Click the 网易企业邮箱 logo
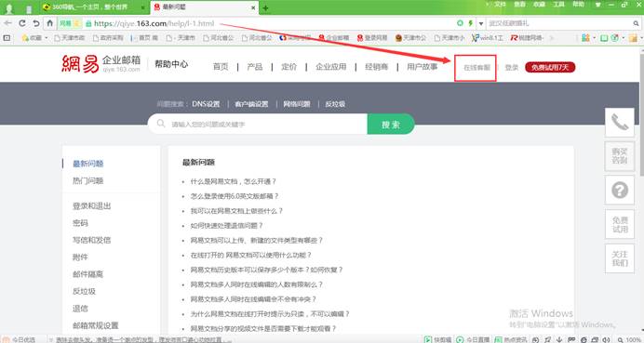The width and height of the screenshot is (644, 343). click(x=101, y=64)
